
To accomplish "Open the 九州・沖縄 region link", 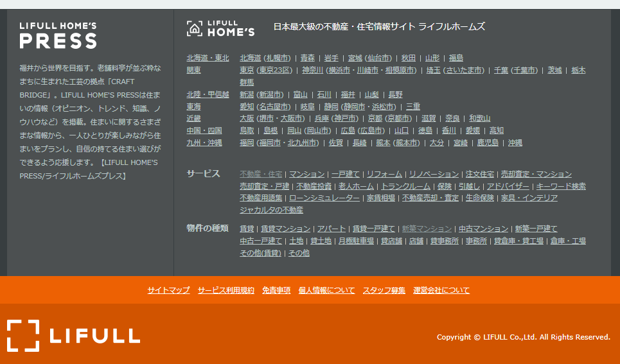I will 204,143.
